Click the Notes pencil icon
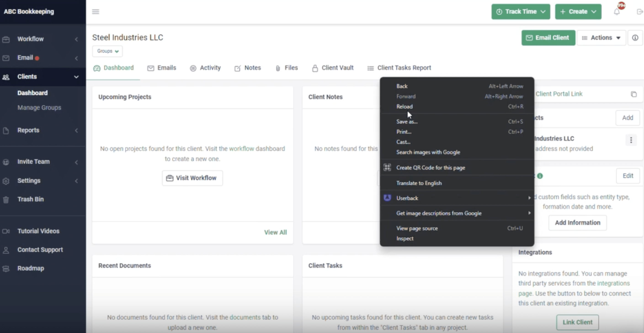This screenshot has height=333, width=644. pos(237,68)
